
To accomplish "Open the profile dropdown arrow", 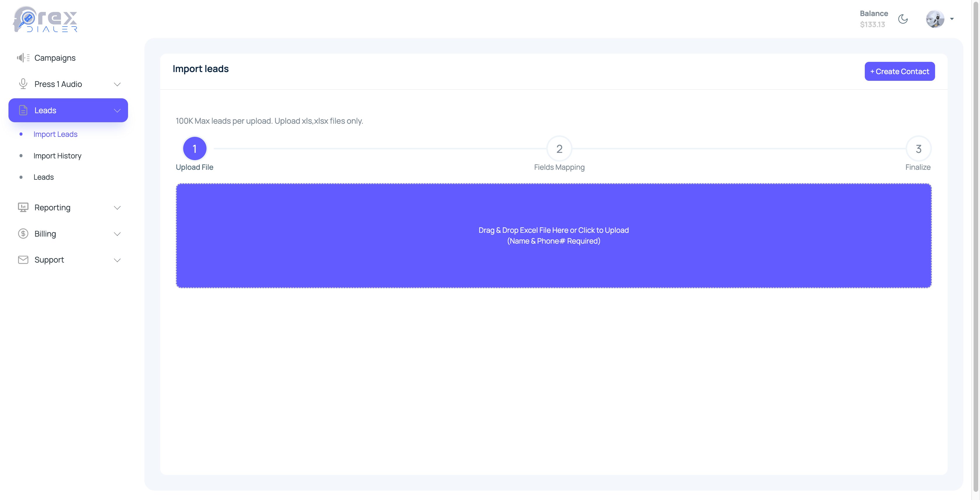I will point(952,19).
